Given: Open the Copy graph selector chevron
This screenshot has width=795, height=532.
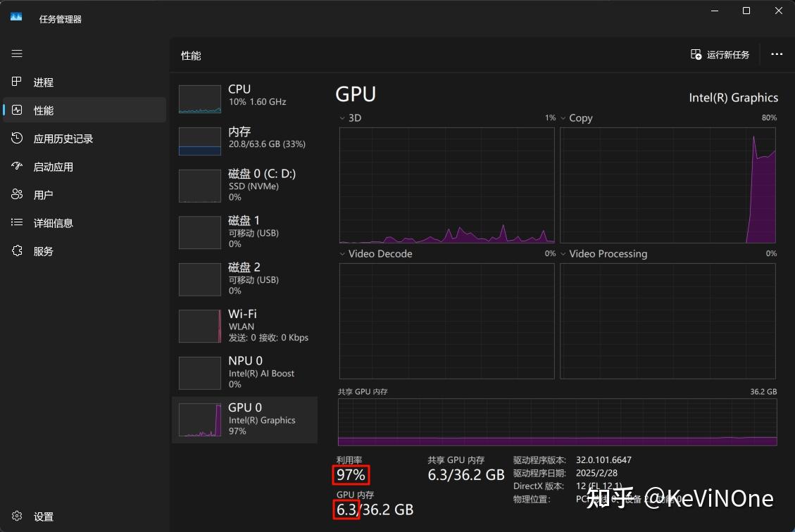Looking at the screenshot, I should tap(561, 118).
